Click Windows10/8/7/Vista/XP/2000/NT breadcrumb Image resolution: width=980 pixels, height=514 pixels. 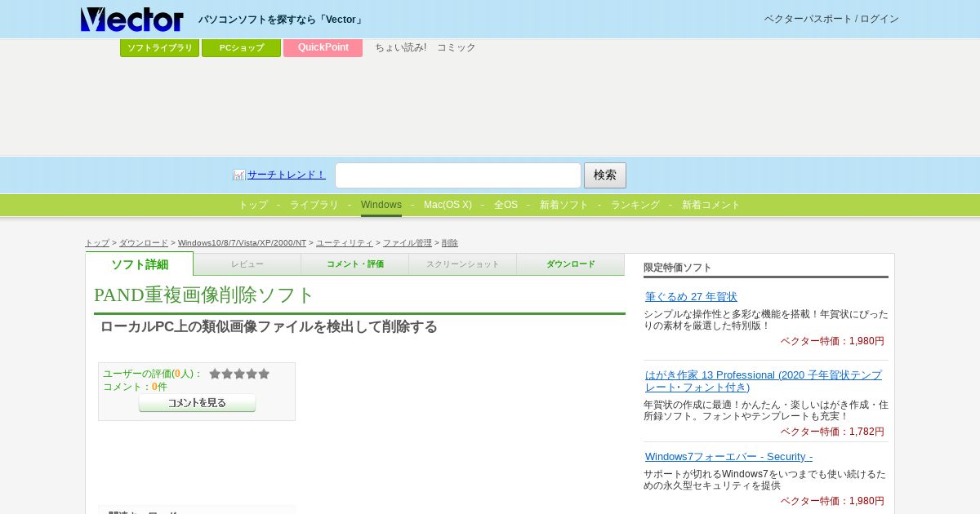[242, 243]
